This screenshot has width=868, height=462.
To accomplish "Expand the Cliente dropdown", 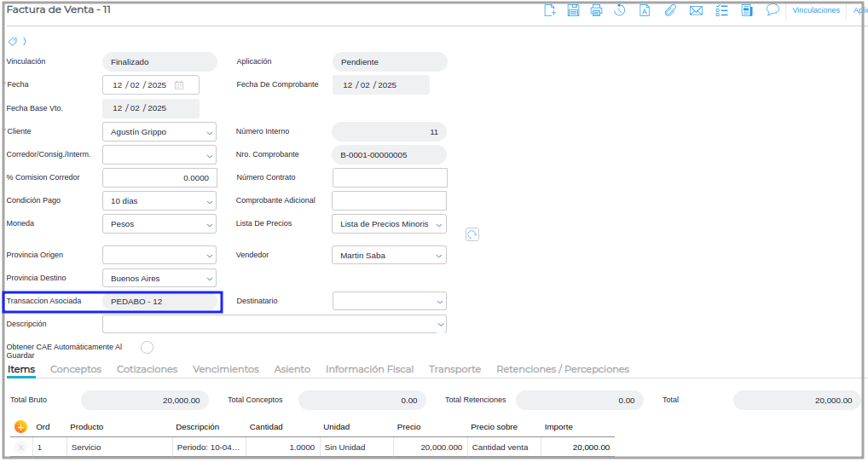I will pyautogui.click(x=210, y=132).
